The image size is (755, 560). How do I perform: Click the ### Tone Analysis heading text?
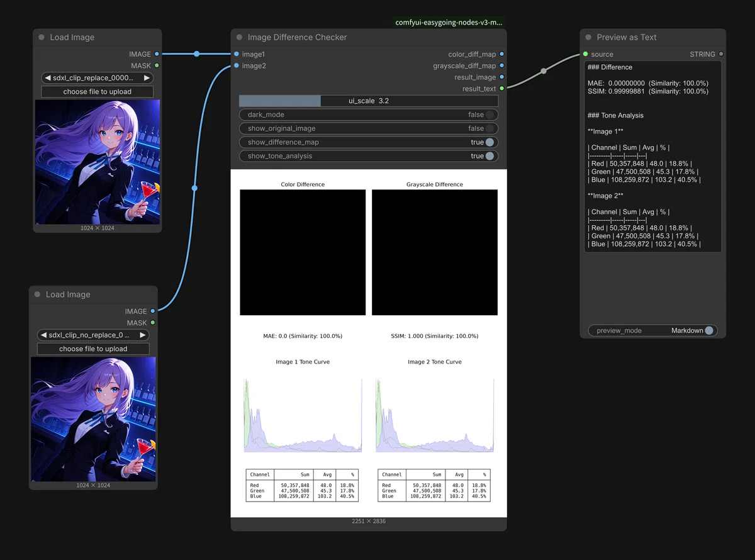(x=615, y=115)
